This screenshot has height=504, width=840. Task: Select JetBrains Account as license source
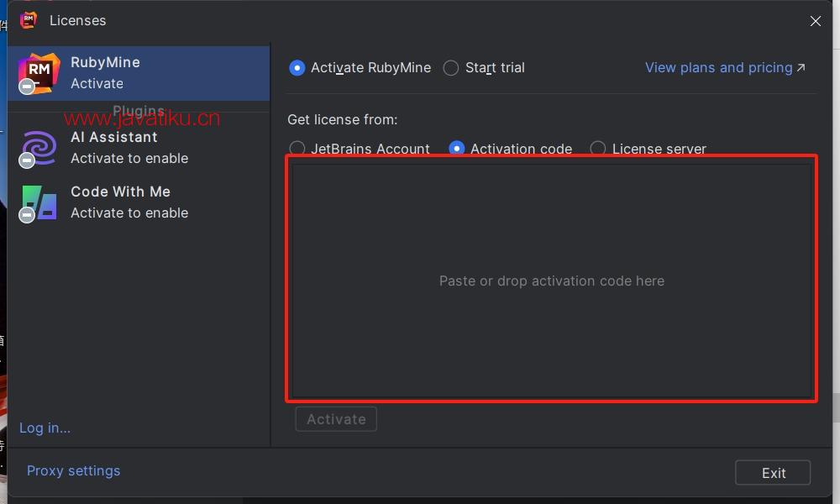point(297,149)
